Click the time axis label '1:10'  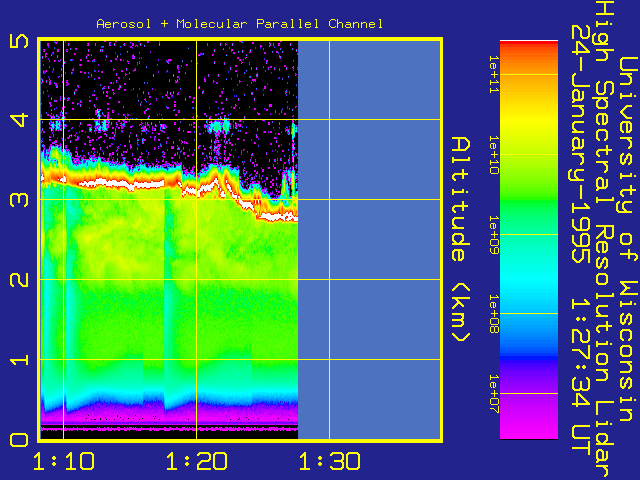(x=63, y=461)
